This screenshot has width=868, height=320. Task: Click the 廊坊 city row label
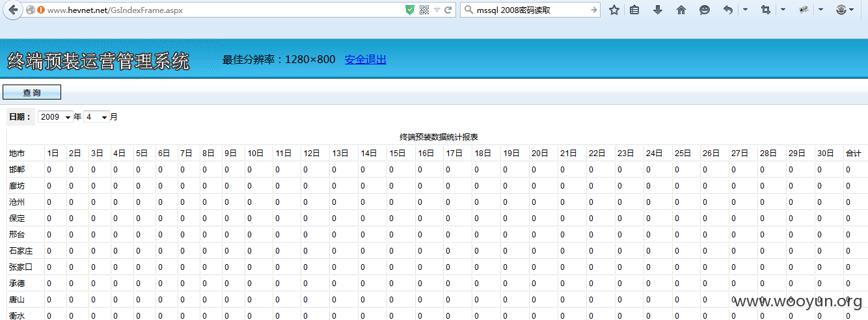(17, 186)
